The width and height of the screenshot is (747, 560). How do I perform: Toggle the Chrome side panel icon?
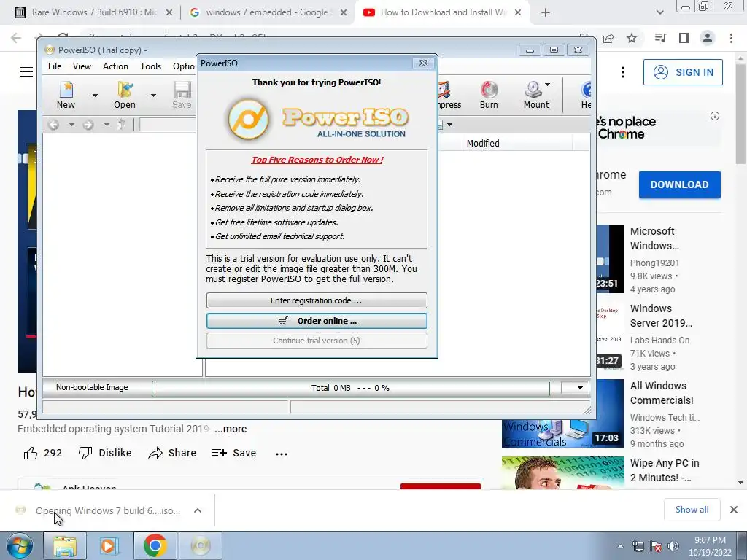(684, 38)
